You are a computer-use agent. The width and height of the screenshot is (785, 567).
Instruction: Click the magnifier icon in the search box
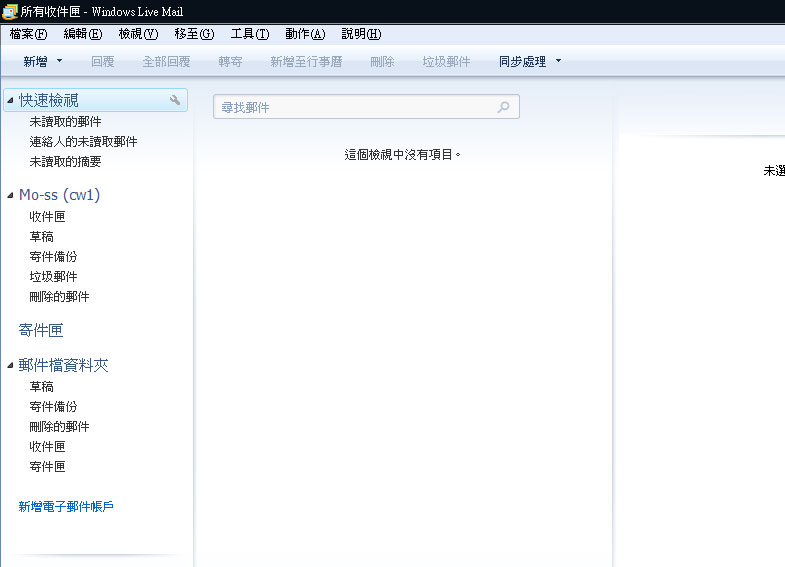click(503, 107)
